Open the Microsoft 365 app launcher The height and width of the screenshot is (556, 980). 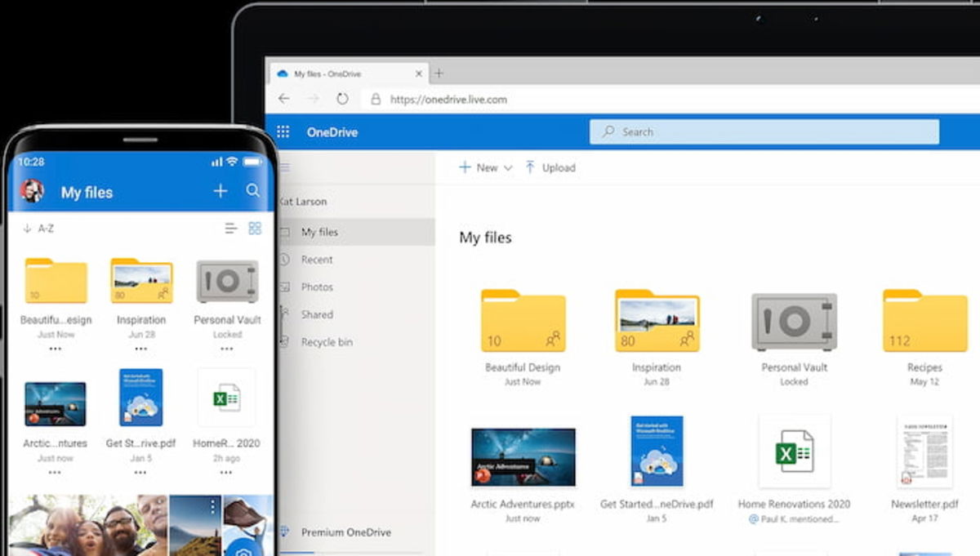282,131
